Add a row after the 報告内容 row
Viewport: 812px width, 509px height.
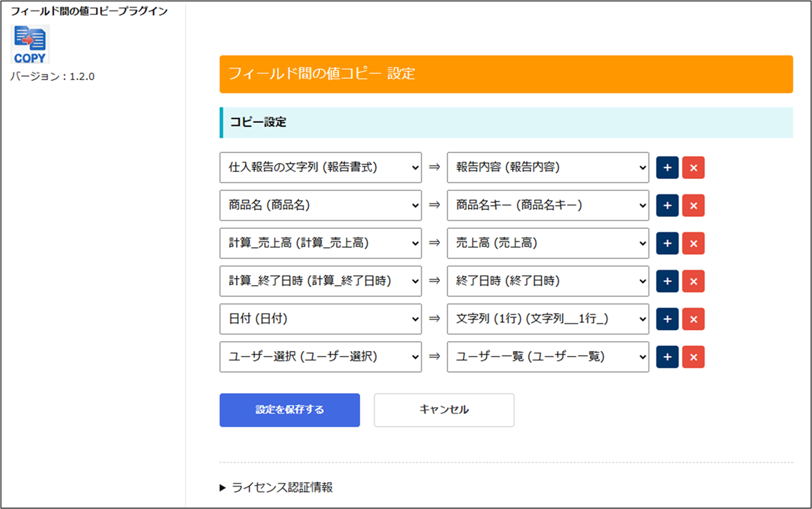667,168
